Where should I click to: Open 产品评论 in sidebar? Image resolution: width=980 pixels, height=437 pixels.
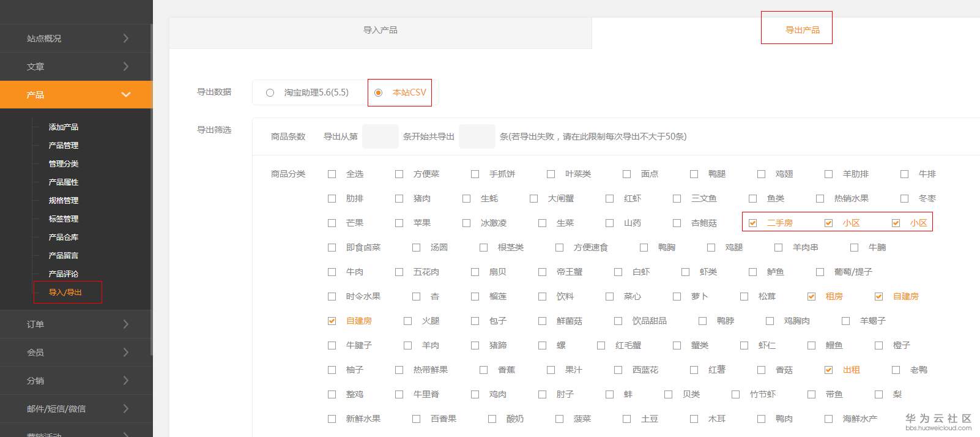tap(64, 274)
